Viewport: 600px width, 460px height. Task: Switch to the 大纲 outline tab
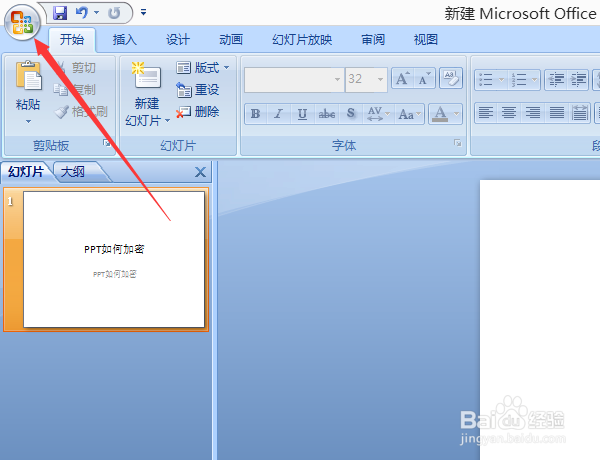[x=73, y=172]
